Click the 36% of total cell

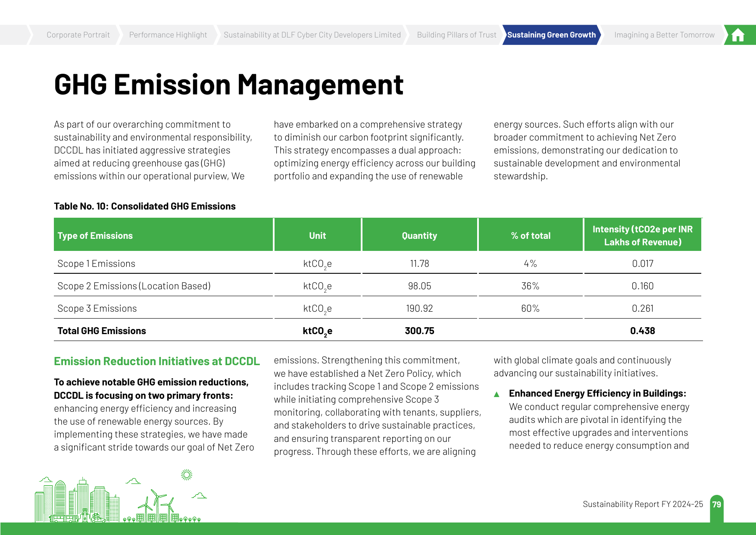[x=531, y=286]
